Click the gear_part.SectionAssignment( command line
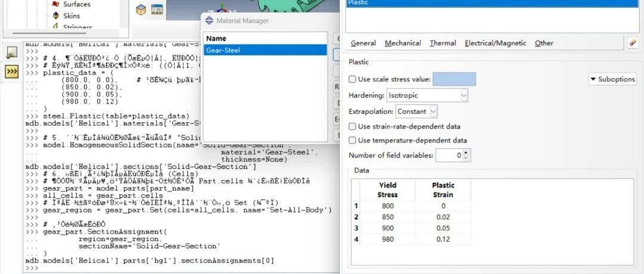The width and height of the screenshot is (644, 274). (105, 232)
